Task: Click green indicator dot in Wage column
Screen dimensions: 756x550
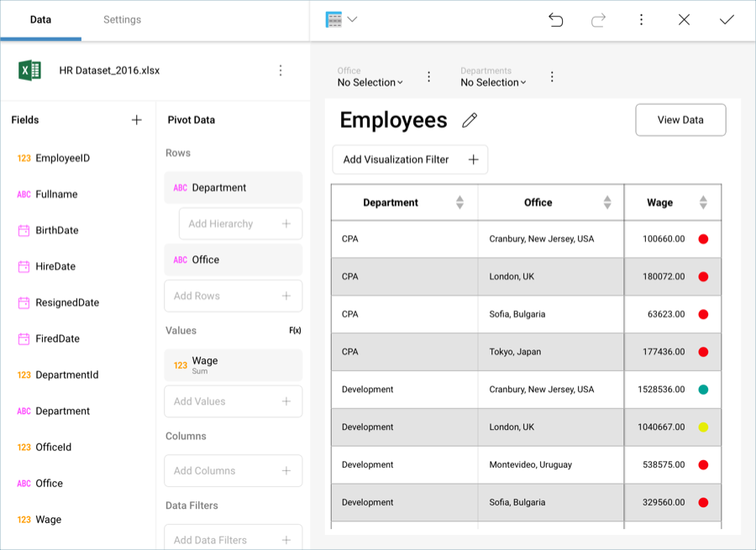Action: coord(703,390)
